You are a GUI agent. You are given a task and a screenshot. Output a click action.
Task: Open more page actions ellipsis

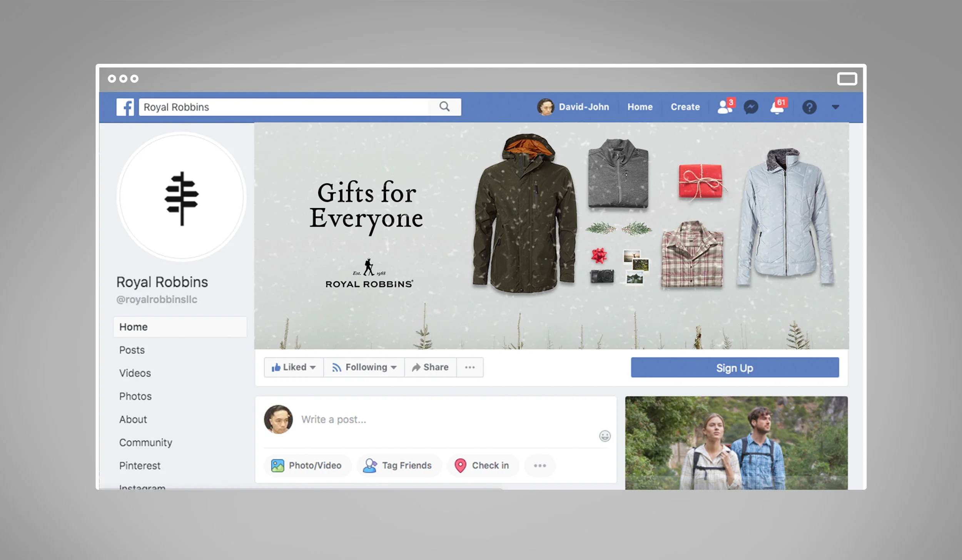[469, 367]
